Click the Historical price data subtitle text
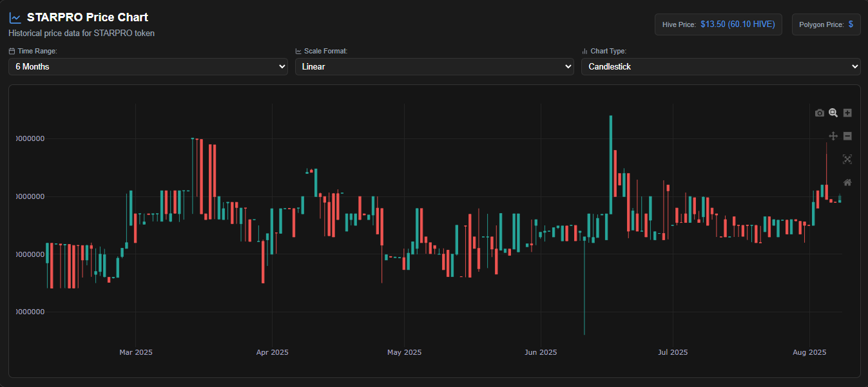 82,33
